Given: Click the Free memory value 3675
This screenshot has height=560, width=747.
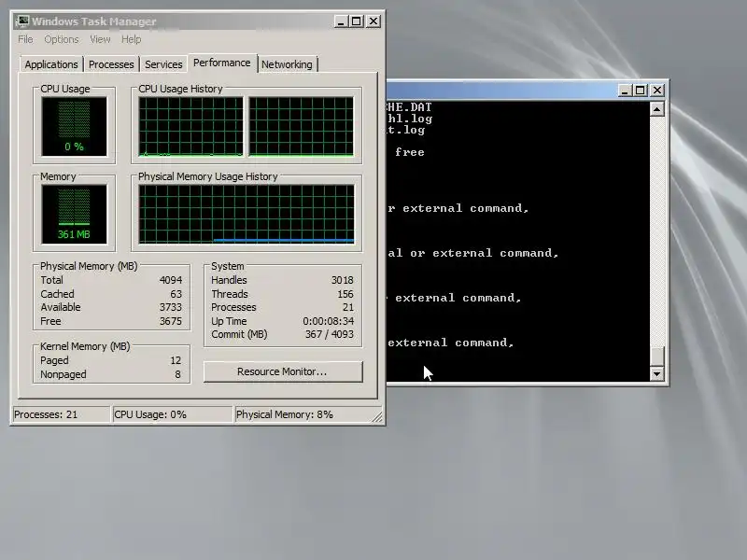Looking at the screenshot, I should [x=171, y=321].
